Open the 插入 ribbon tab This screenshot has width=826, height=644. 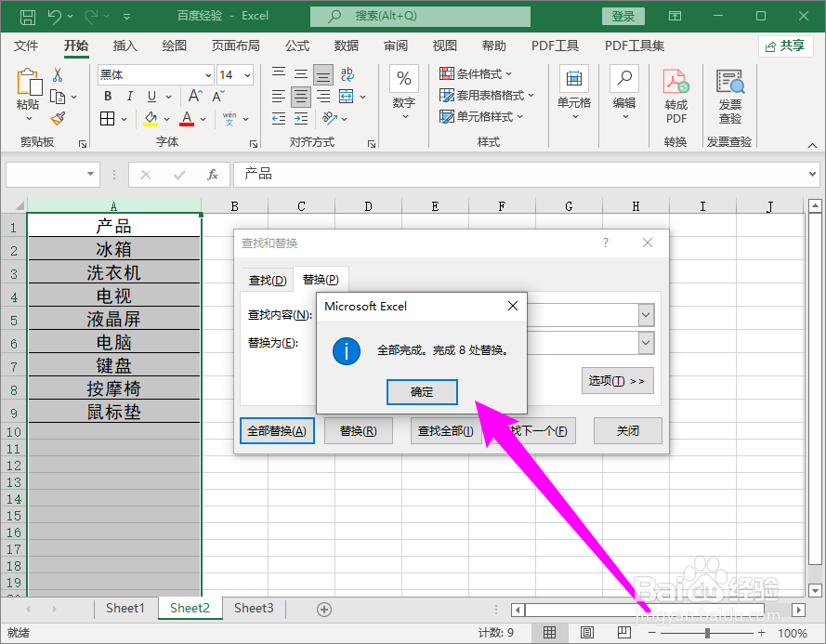coord(125,46)
